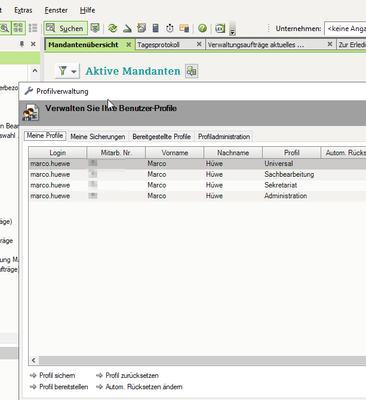Viewport: 366px width, 400px height.
Task: Select the Universal profile row
Action: (197, 164)
